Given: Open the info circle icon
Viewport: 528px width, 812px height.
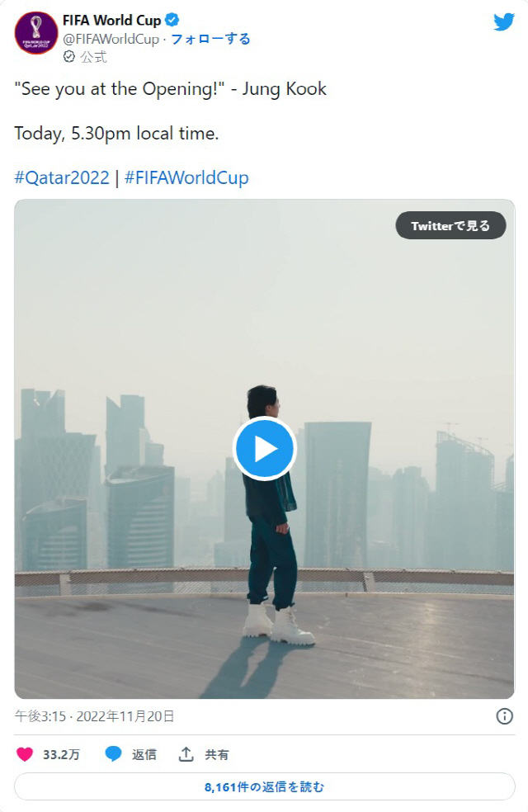Looking at the screenshot, I should tap(504, 716).
